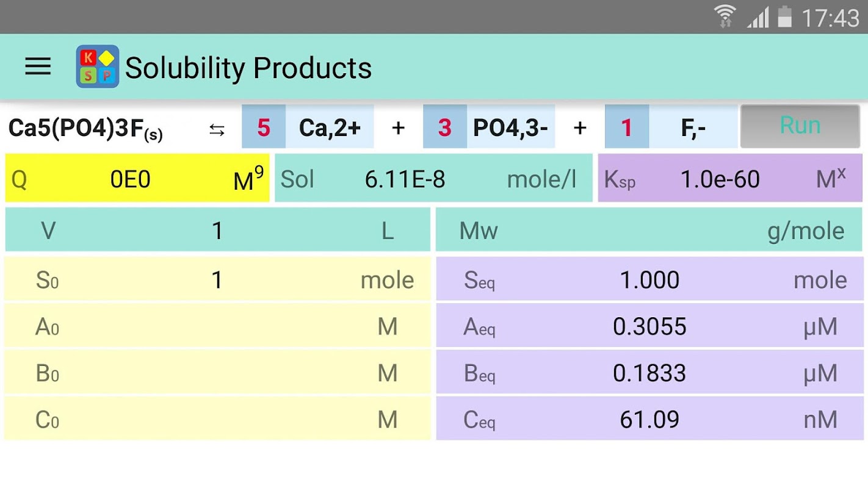Tap the Sol solubility result box

(x=433, y=178)
